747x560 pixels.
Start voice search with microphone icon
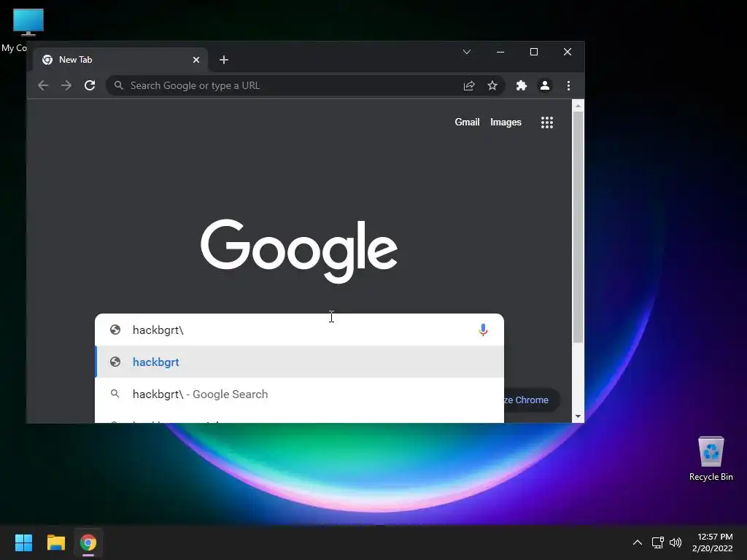pyautogui.click(x=483, y=330)
